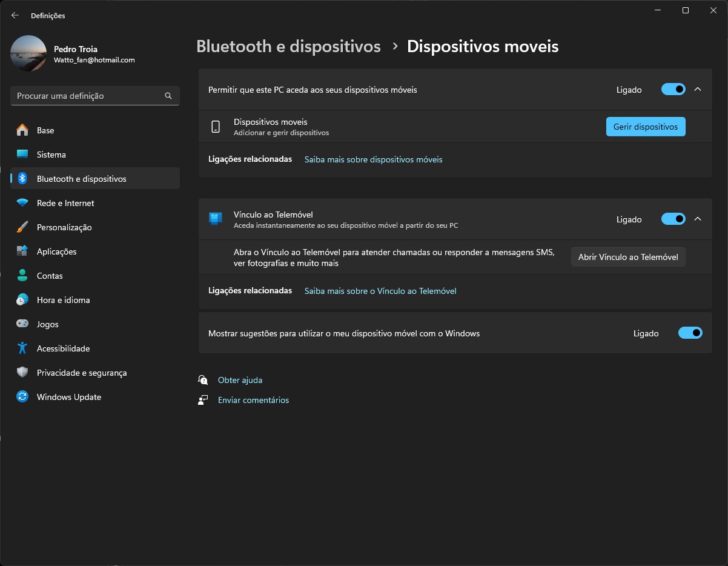Open the Sistema settings category
The image size is (728, 566).
(51, 155)
